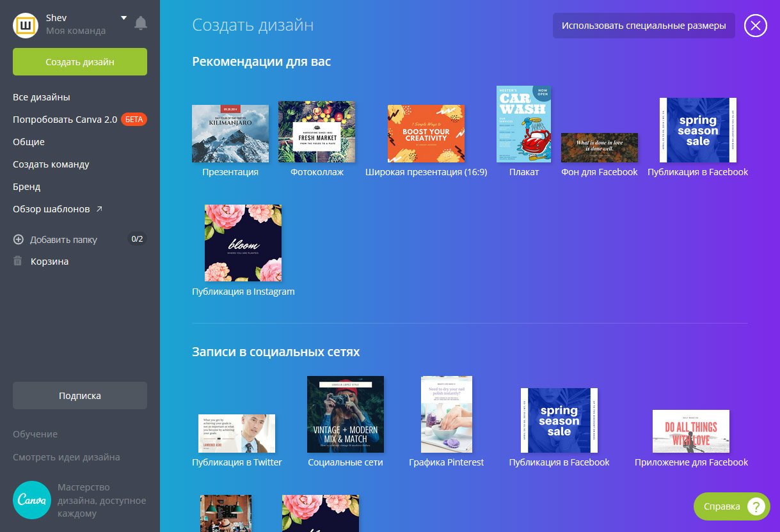Viewport: 780px width, 532px height.
Task: Click the plus icon beside Добавить папку
Action: 18,240
